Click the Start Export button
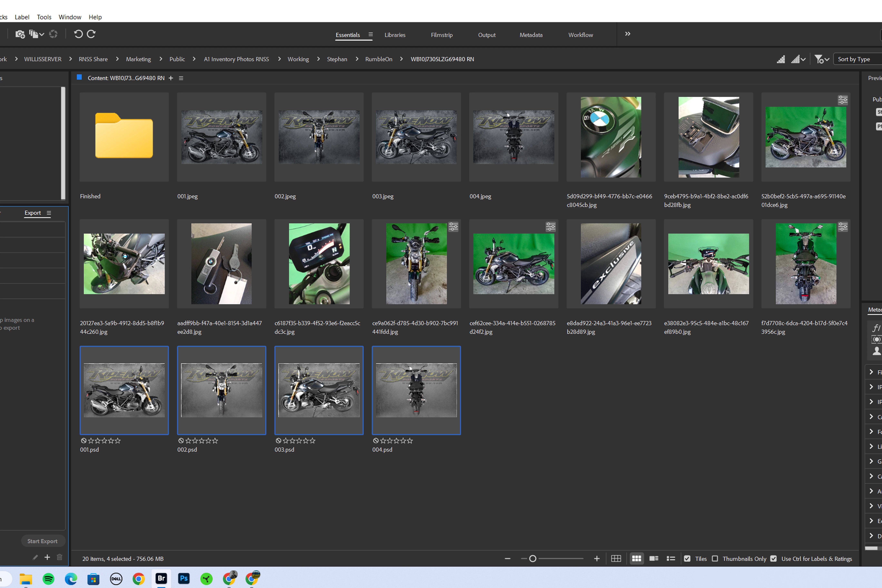 pyautogui.click(x=42, y=541)
